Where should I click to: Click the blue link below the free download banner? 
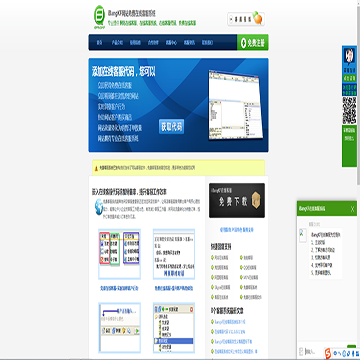[x=237, y=230]
